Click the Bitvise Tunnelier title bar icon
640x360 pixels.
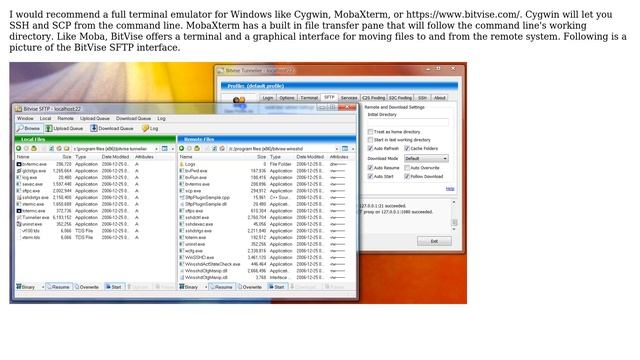click(x=221, y=71)
